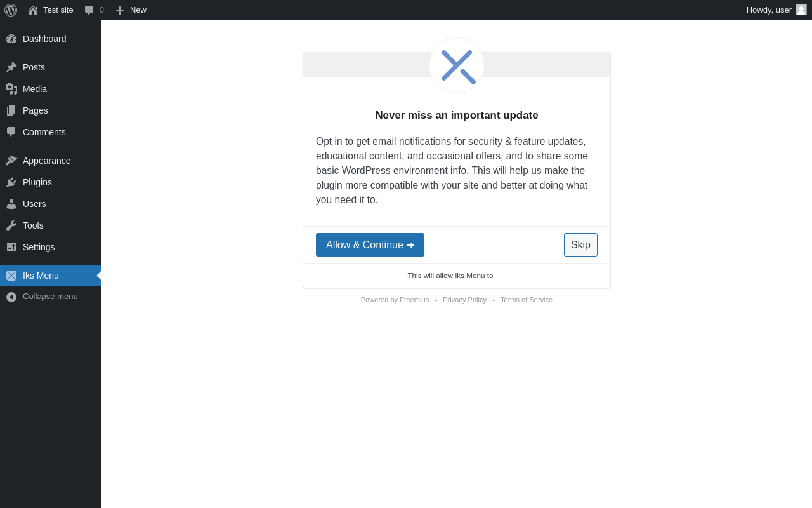Open the Comments sidebar label

click(x=44, y=132)
